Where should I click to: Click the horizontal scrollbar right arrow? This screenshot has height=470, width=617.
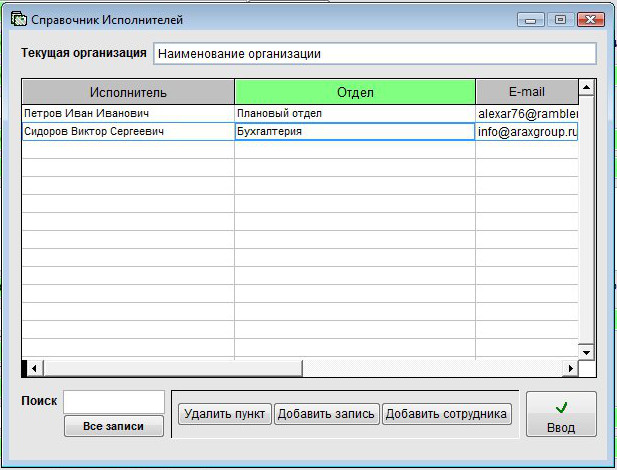570,368
